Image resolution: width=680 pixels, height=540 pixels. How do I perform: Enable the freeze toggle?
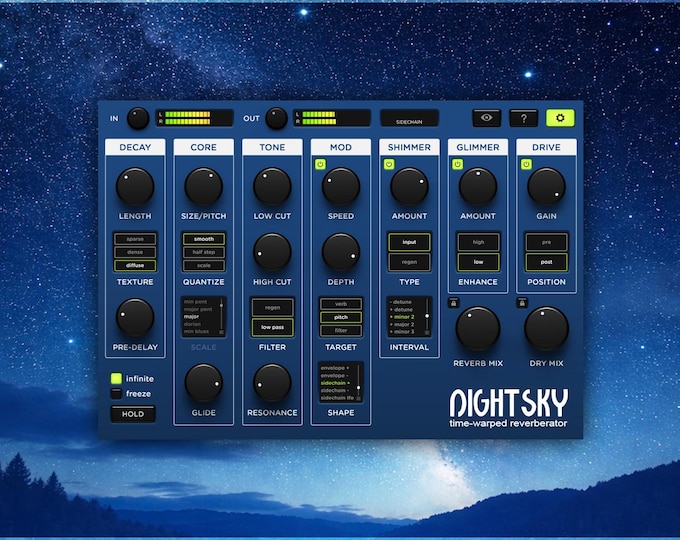point(116,394)
